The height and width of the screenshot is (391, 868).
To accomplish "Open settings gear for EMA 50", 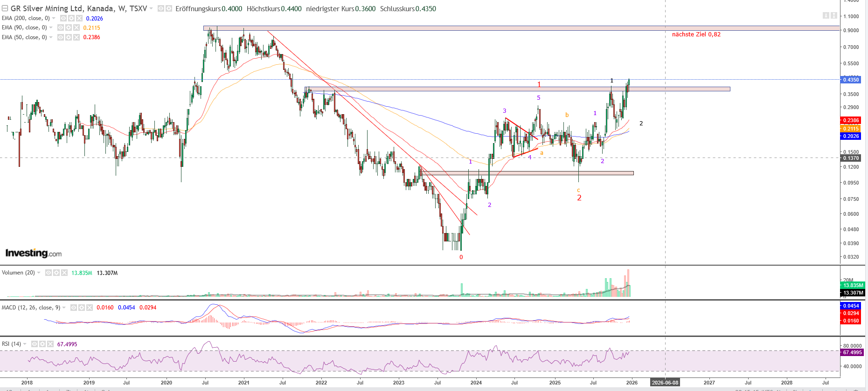I will pos(69,37).
